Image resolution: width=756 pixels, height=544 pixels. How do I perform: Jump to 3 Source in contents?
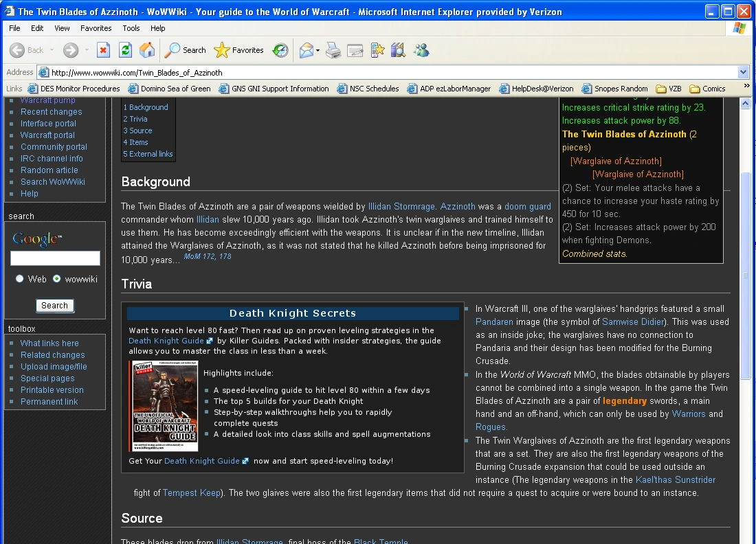pos(137,131)
